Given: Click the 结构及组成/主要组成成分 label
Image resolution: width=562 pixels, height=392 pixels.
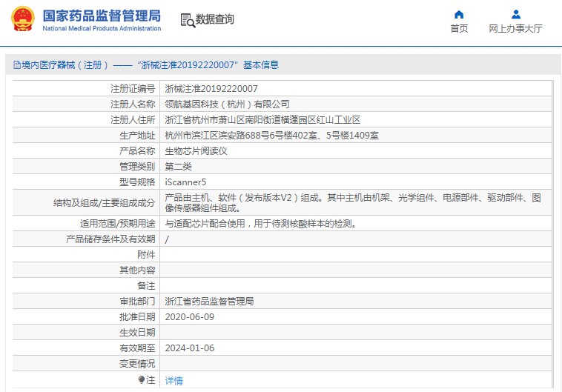Looking at the screenshot, I should coord(105,203).
